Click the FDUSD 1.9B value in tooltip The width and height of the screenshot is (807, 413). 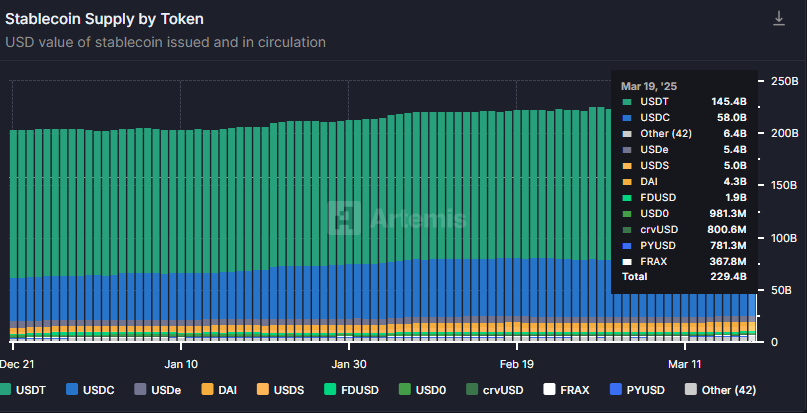click(x=735, y=198)
